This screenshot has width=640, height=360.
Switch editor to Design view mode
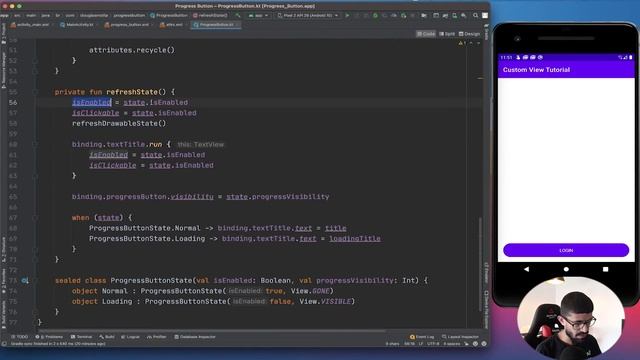(x=469, y=34)
